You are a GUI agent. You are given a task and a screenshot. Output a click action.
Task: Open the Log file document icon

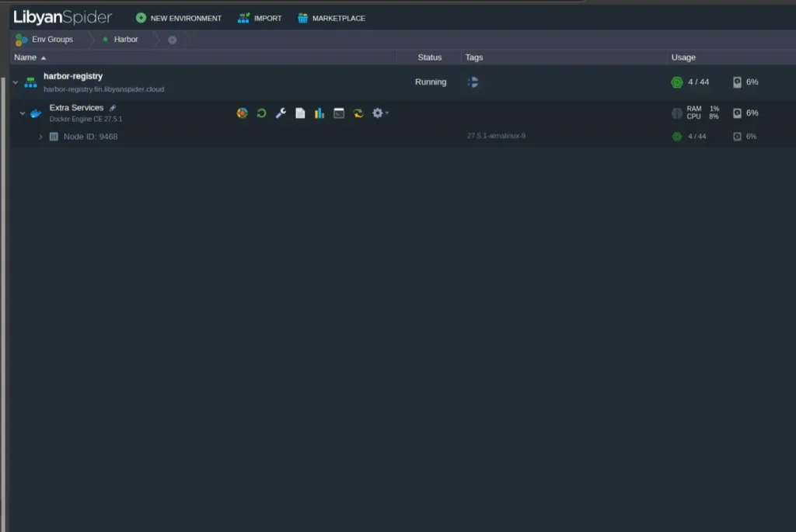point(300,113)
